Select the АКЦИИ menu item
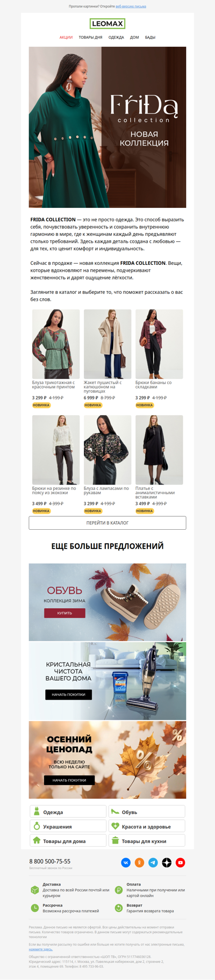Viewport: 215px width, 980px height. [x=66, y=38]
